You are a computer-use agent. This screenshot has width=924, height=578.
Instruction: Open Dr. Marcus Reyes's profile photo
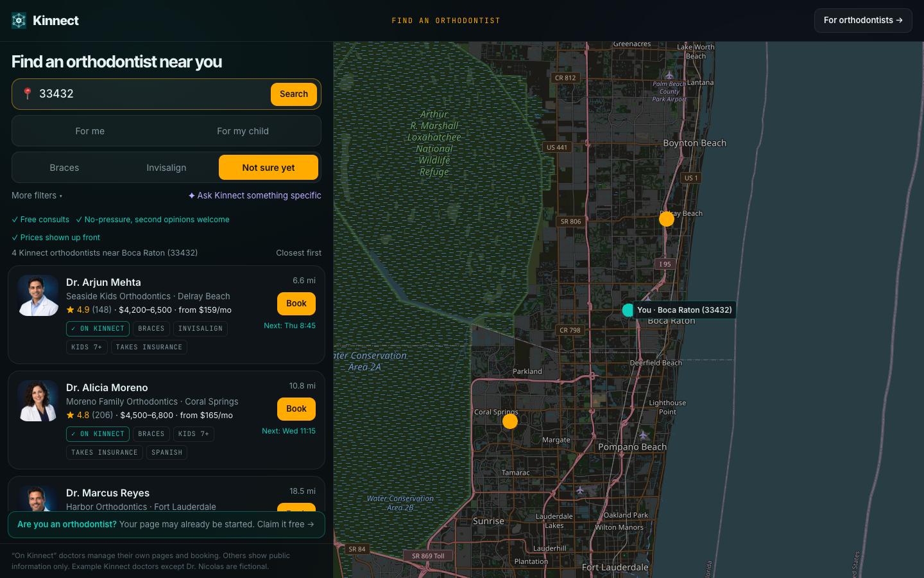[x=38, y=498]
